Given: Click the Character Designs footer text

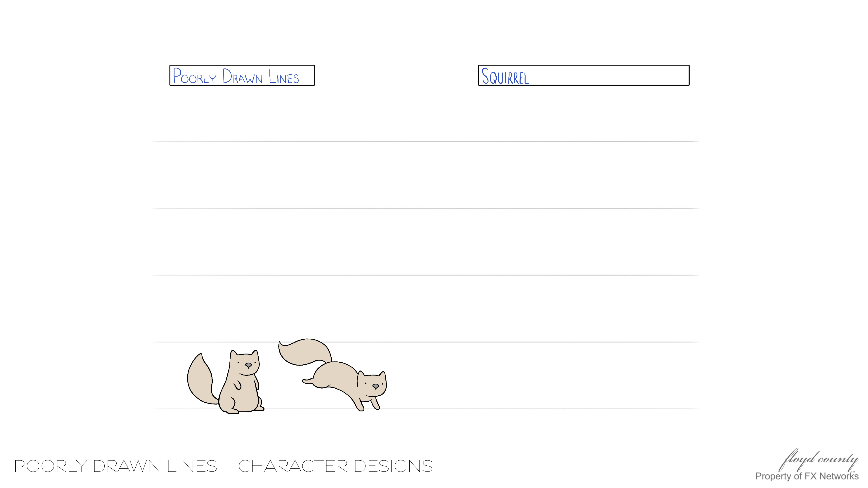Looking at the screenshot, I should click(335, 466).
